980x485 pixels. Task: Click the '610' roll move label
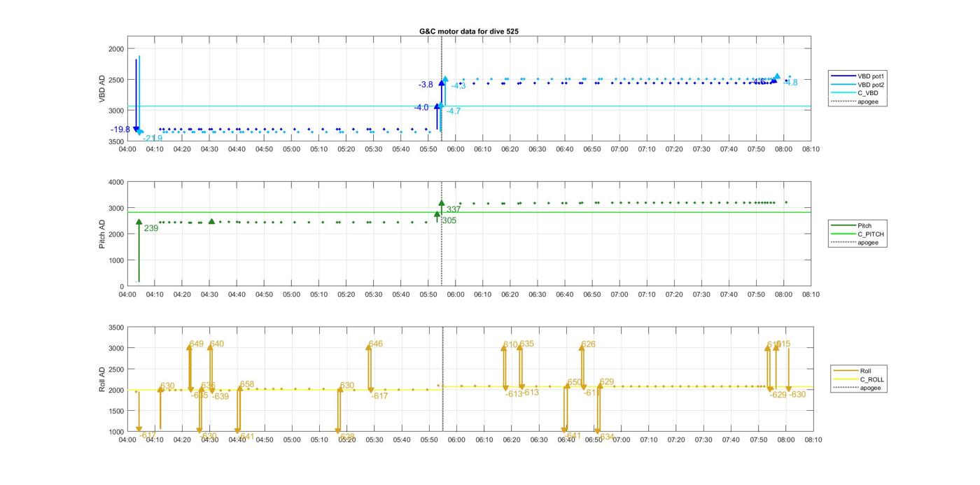(510, 345)
